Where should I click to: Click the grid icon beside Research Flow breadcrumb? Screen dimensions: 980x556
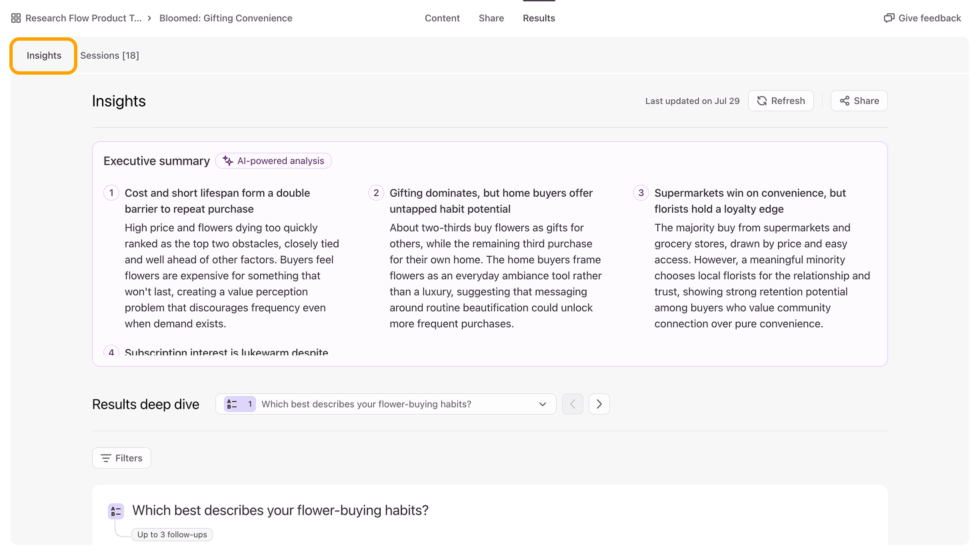pos(16,18)
